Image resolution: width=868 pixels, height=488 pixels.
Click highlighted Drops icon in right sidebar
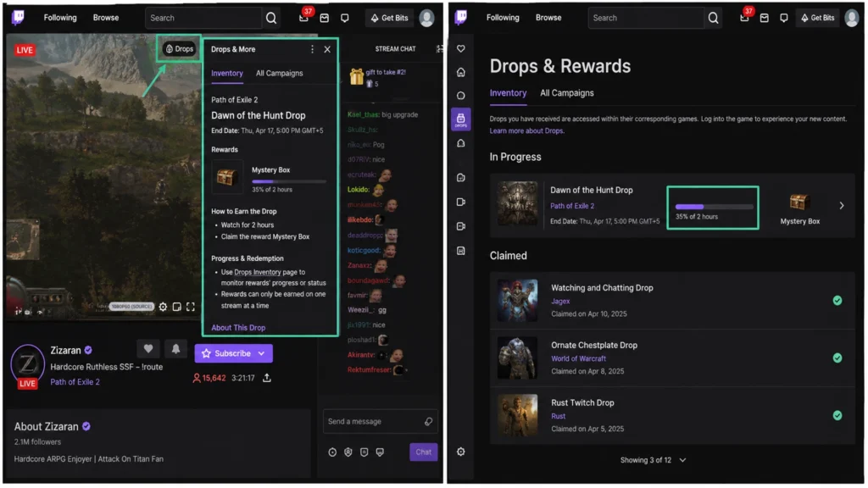click(x=460, y=119)
